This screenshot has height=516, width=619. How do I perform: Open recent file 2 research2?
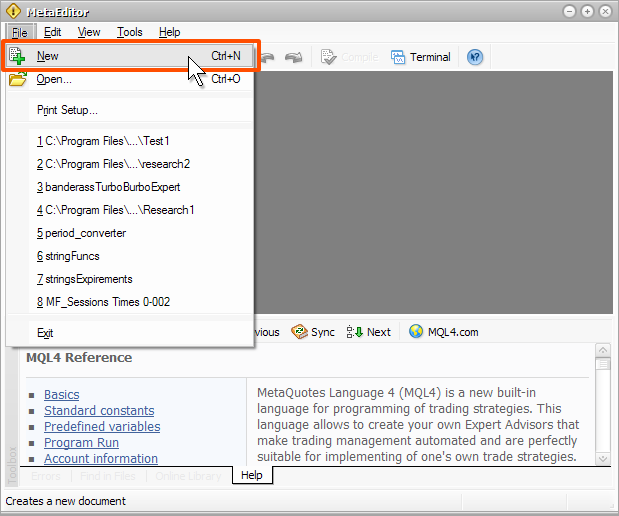click(130, 164)
